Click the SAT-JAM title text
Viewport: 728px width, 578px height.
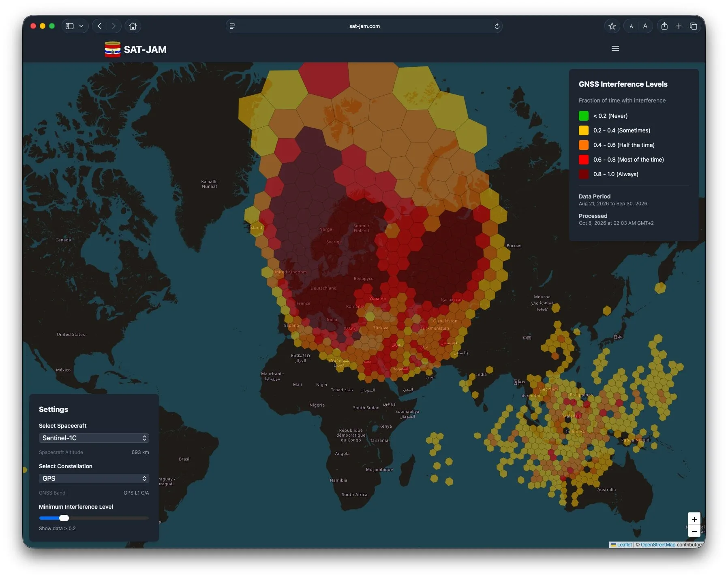pyautogui.click(x=145, y=49)
